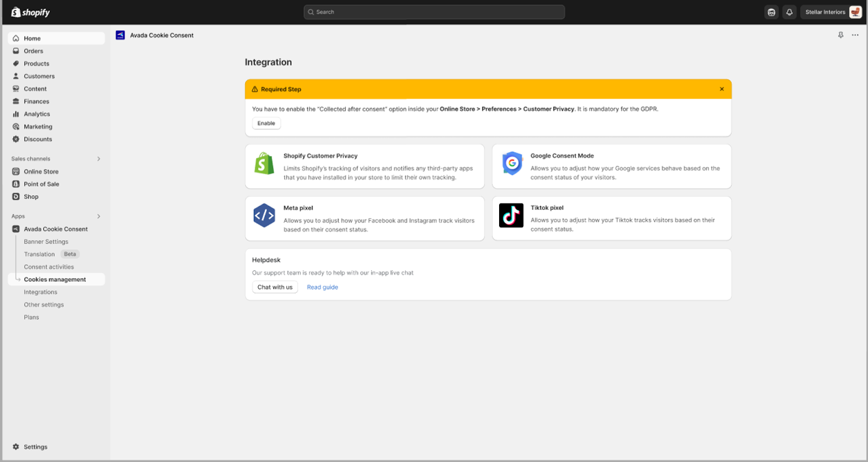Click the top Search field
Viewport: 868px width, 462px height.
(x=434, y=12)
